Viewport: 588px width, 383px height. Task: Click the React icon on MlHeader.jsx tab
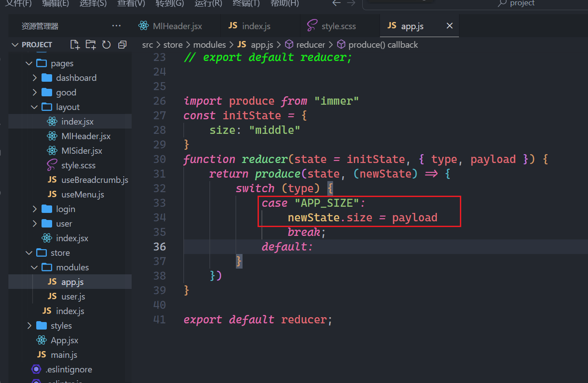click(x=144, y=26)
